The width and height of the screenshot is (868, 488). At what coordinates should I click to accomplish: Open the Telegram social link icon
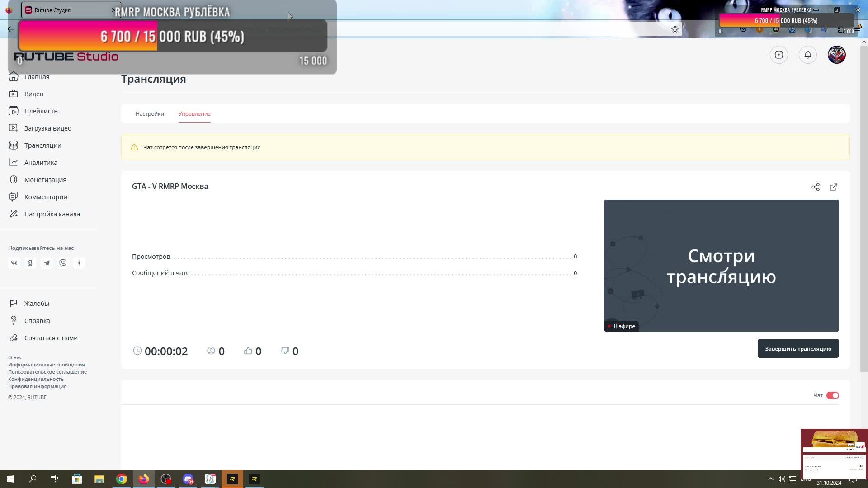47,263
